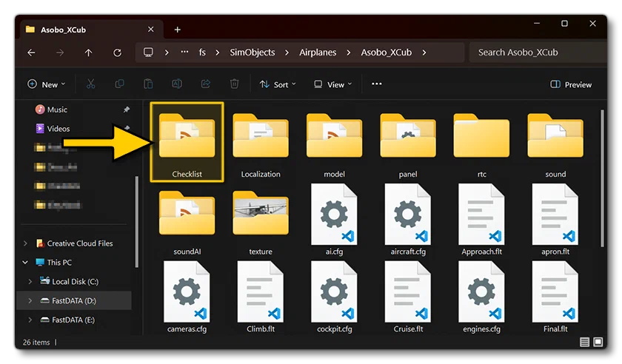Open the Localization folder
Screen dimensions: 622x364
[x=261, y=145]
